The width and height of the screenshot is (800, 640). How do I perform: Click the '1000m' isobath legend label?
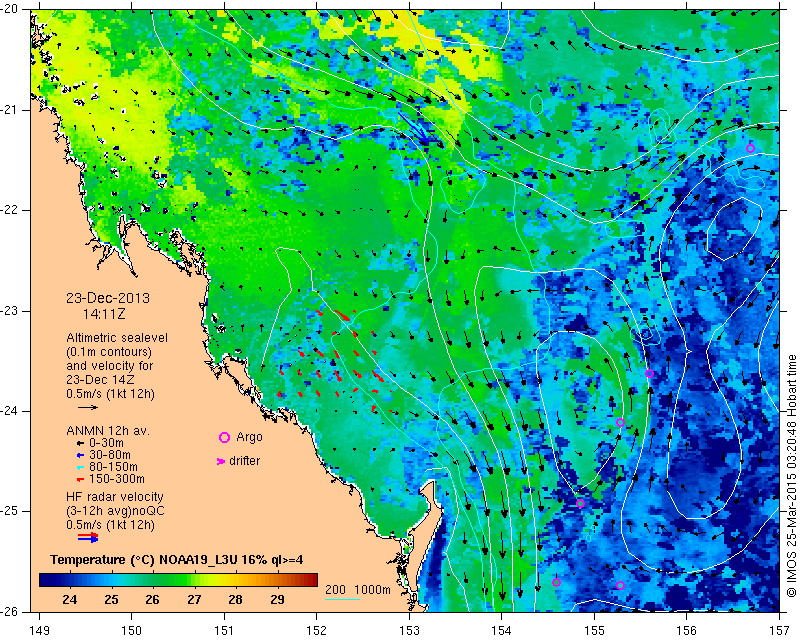372,590
